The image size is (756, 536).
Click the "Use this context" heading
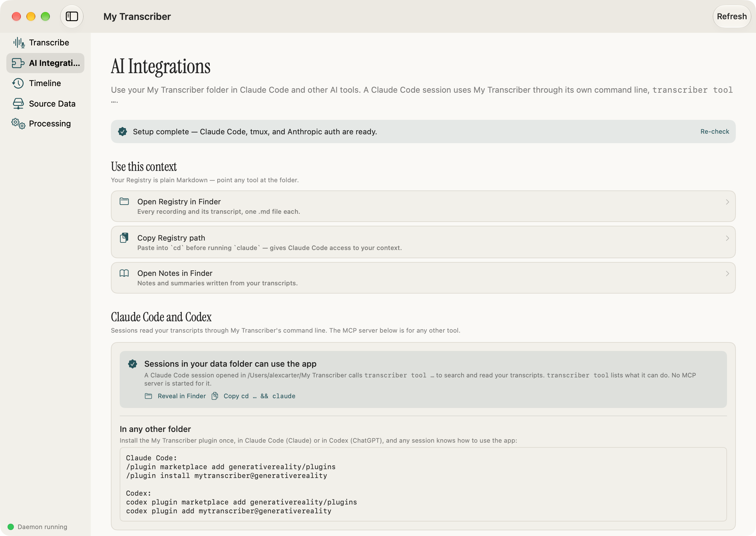point(144,166)
